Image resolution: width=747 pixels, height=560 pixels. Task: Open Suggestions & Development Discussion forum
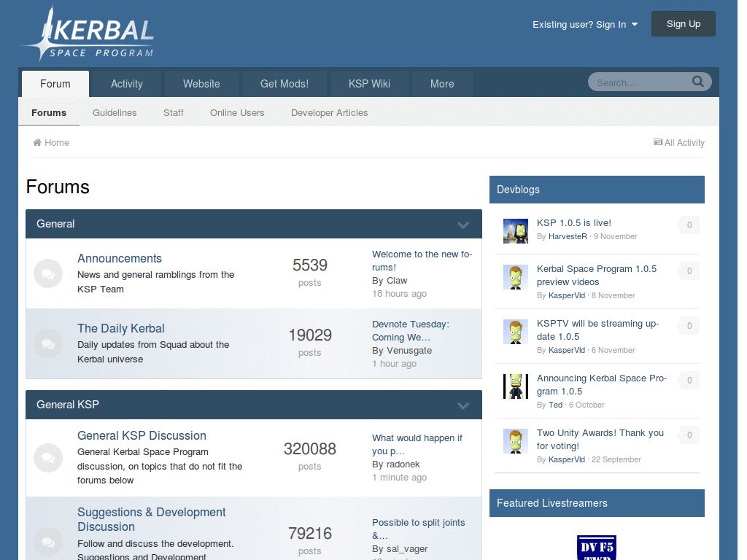pos(152,519)
